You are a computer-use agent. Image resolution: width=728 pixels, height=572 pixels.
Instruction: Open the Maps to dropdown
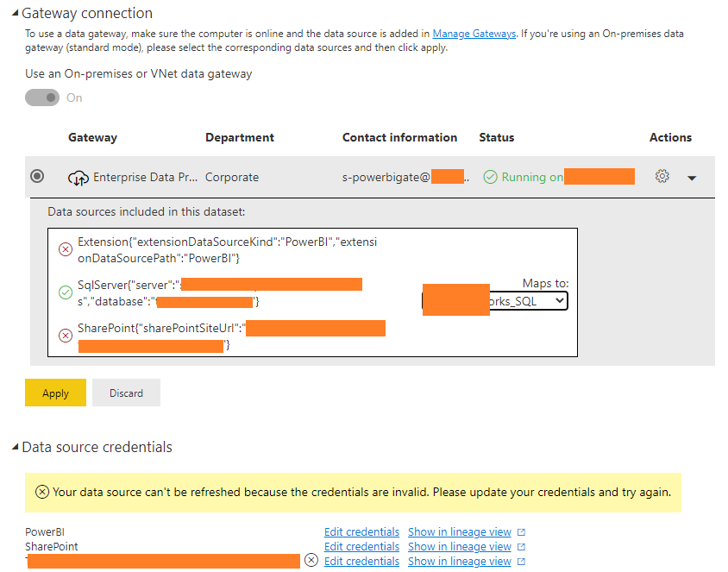point(495,301)
